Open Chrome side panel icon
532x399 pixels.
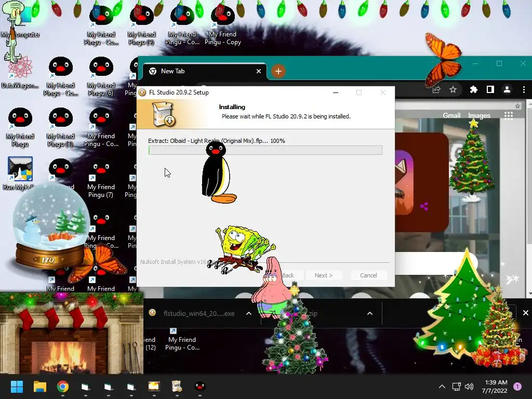(x=490, y=89)
